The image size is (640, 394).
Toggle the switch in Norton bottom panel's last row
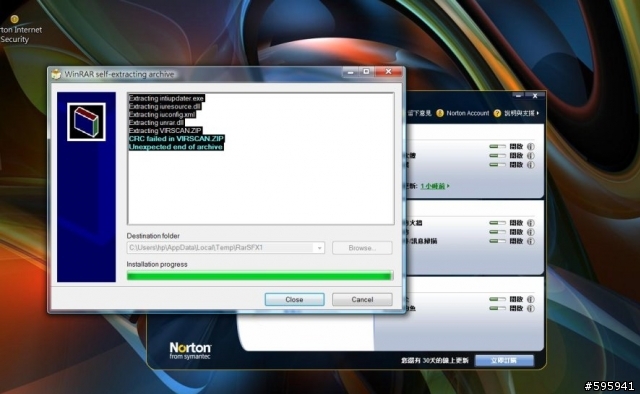pyautogui.click(x=497, y=308)
